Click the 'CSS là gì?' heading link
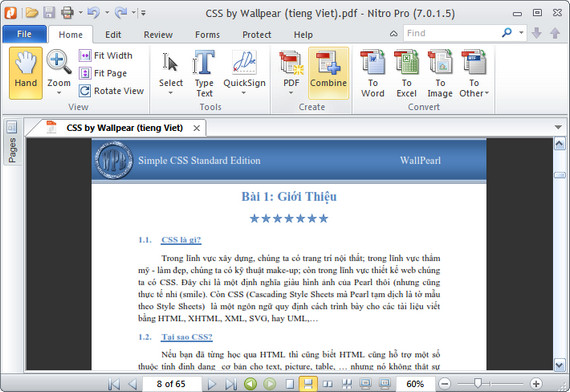This screenshot has height=392, width=570. click(181, 240)
